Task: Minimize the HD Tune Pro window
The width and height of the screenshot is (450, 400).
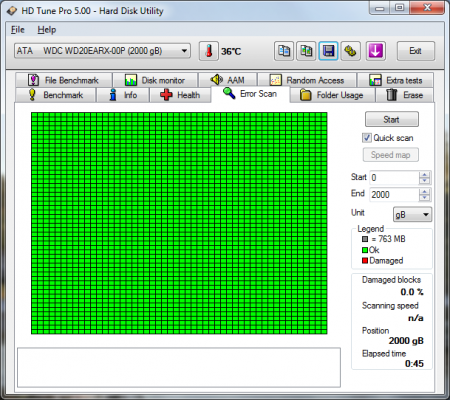Action: point(380,8)
